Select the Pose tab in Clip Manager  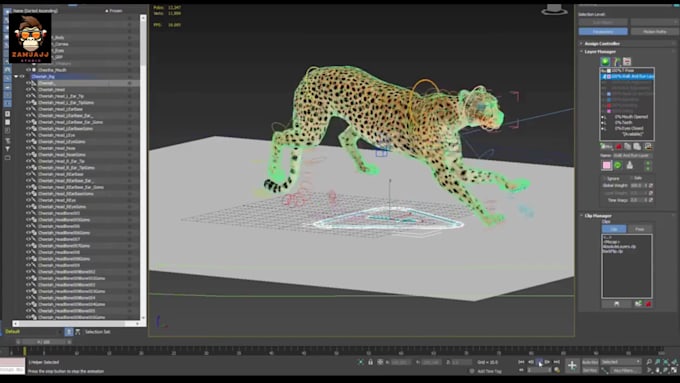(639, 229)
